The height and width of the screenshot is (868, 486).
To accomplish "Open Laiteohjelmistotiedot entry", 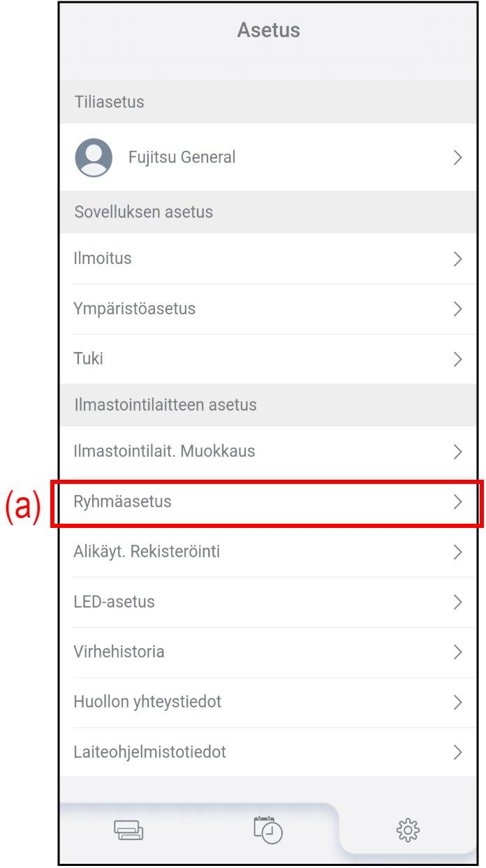I will [149, 752].
